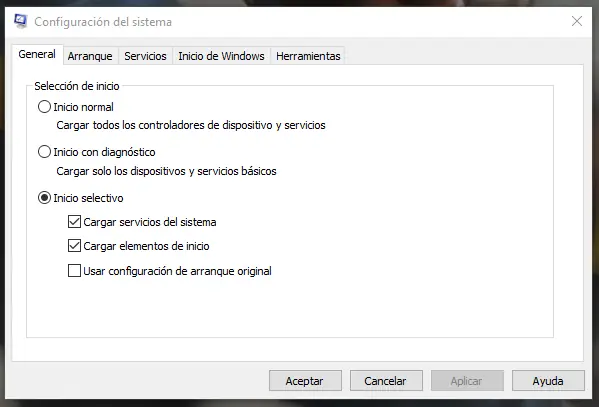Switch to the General tab
This screenshot has width=599, height=407.
click(37, 54)
